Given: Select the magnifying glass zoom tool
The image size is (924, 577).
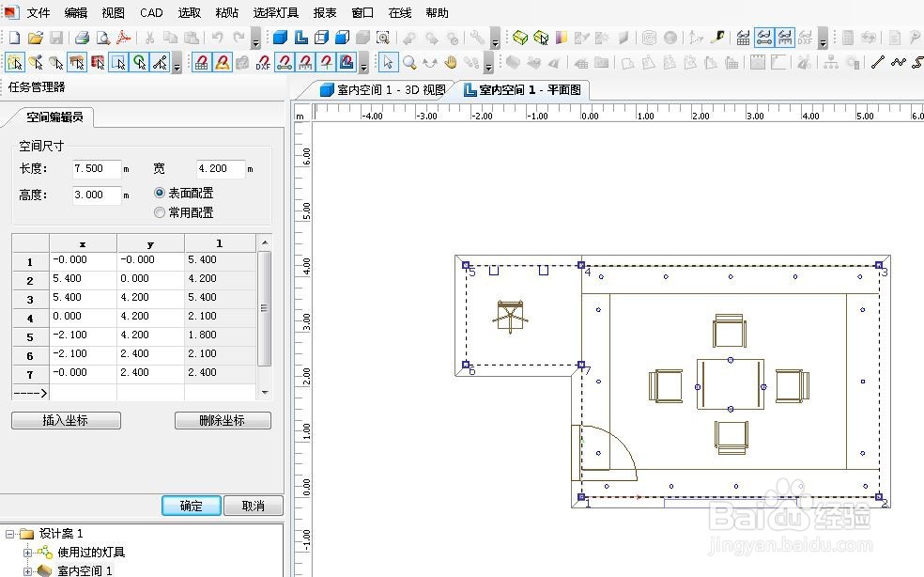Looking at the screenshot, I should click(x=409, y=62).
